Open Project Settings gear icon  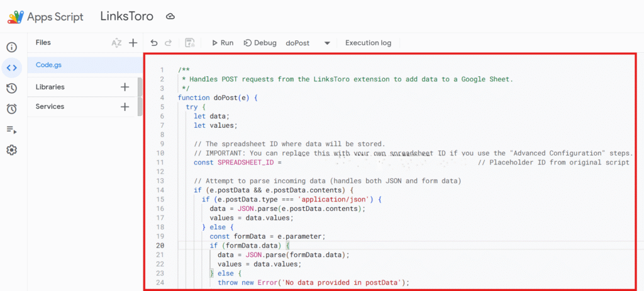click(11, 150)
